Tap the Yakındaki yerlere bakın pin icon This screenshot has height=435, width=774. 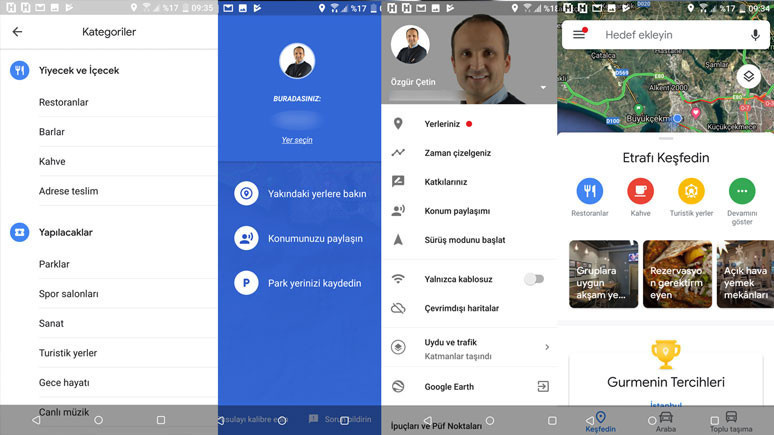click(246, 194)
